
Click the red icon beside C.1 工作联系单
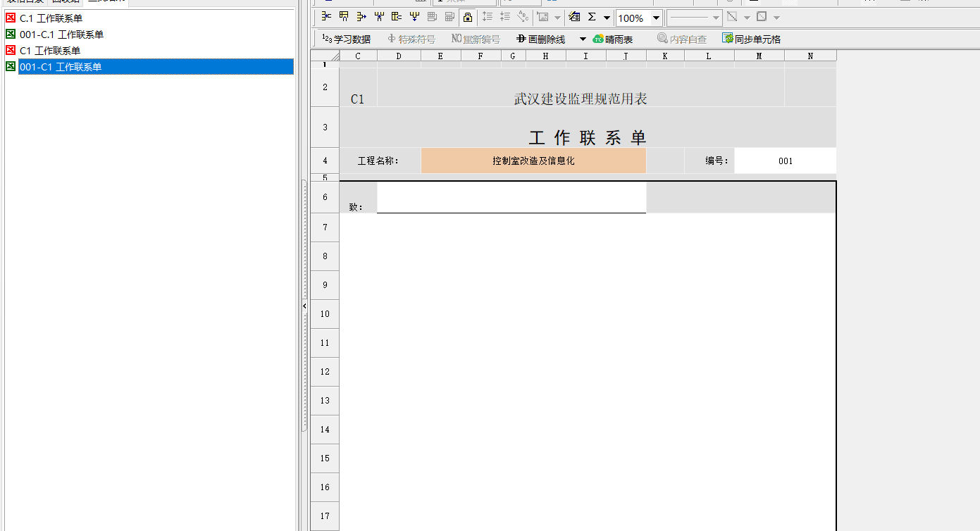click(10, 18)
